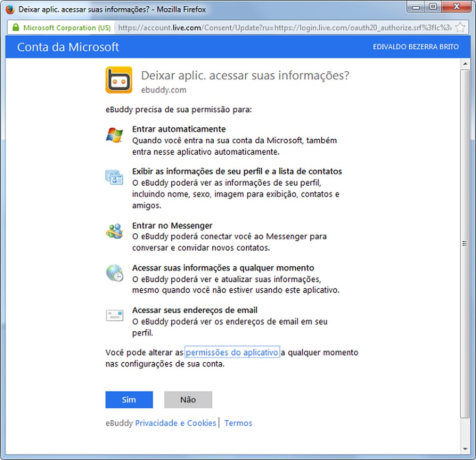This screenshot has height=460, width=476.
Task: Click the Windows flag icon beside Entrar automaticamente
Action: pos(115,135)
